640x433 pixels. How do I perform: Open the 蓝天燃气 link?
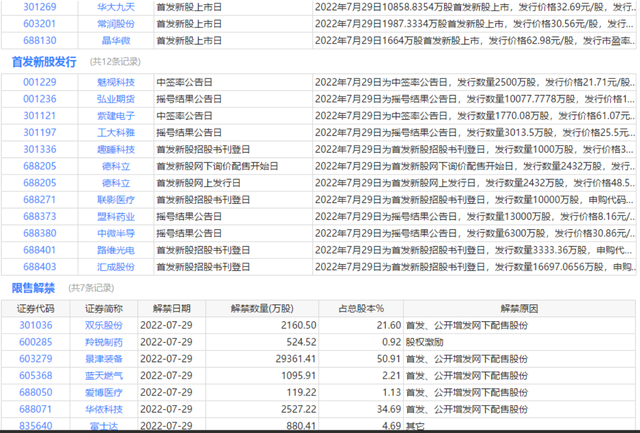[104, 375]
